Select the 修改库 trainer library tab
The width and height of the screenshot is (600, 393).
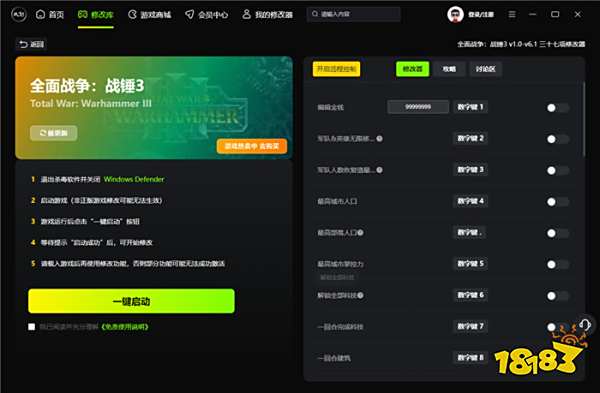[96, 15]
